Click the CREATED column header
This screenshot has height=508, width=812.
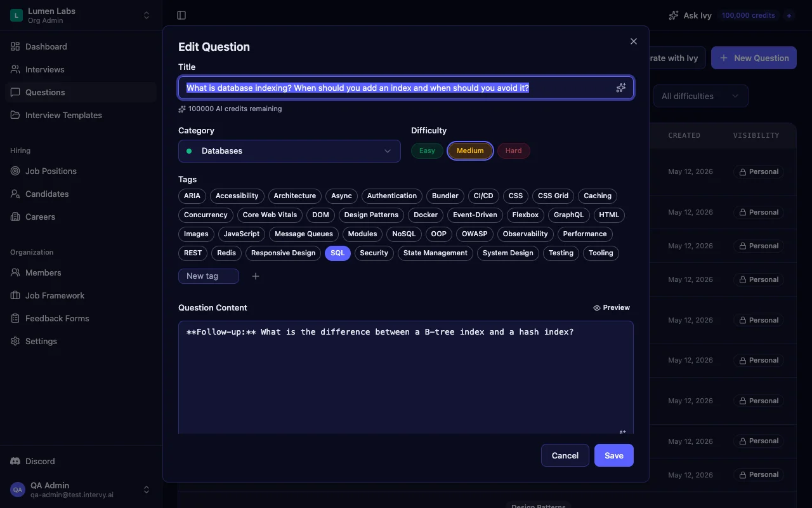(684, 135)
